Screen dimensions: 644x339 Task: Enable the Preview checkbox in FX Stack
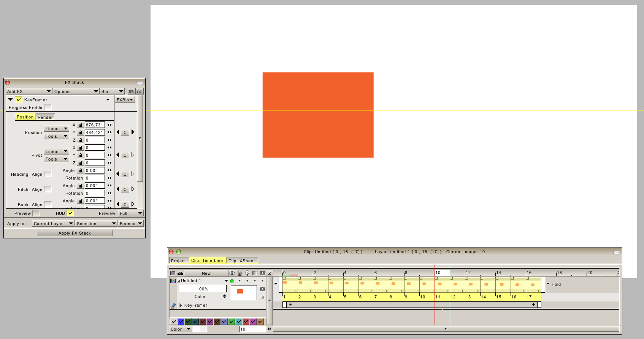36,213
